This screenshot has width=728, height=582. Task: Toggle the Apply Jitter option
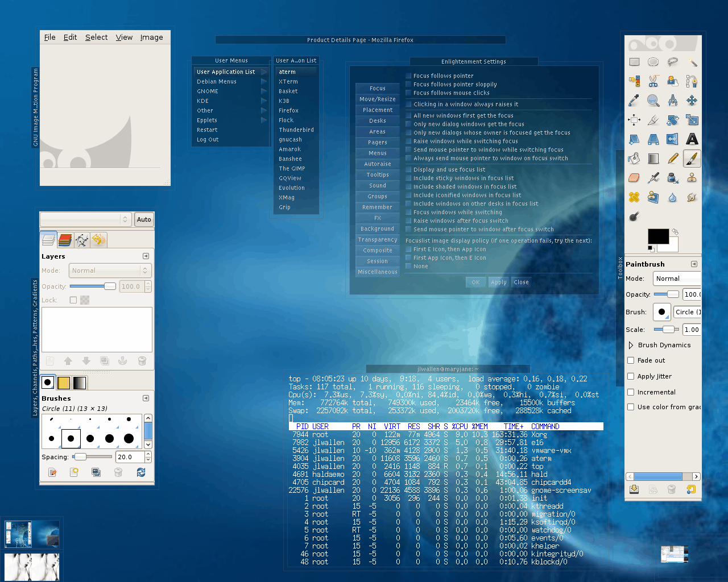tap(631, 376)
